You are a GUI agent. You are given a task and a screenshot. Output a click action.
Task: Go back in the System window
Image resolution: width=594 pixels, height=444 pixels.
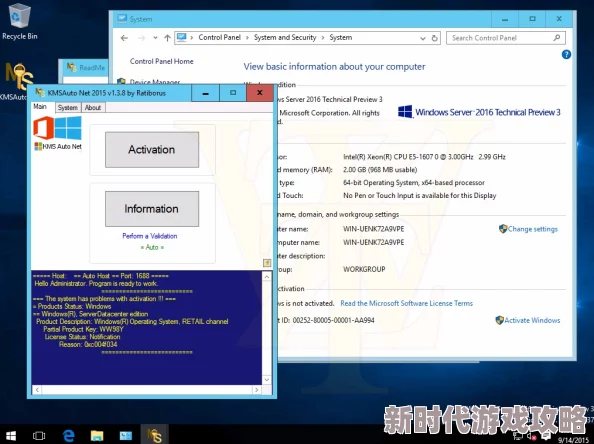[x=124, y=38]
